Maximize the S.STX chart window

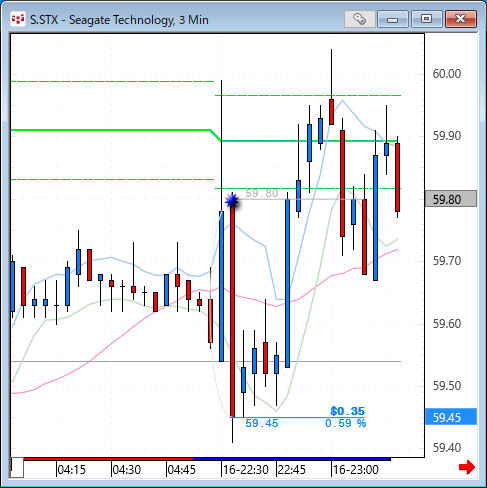coord(427,19)
